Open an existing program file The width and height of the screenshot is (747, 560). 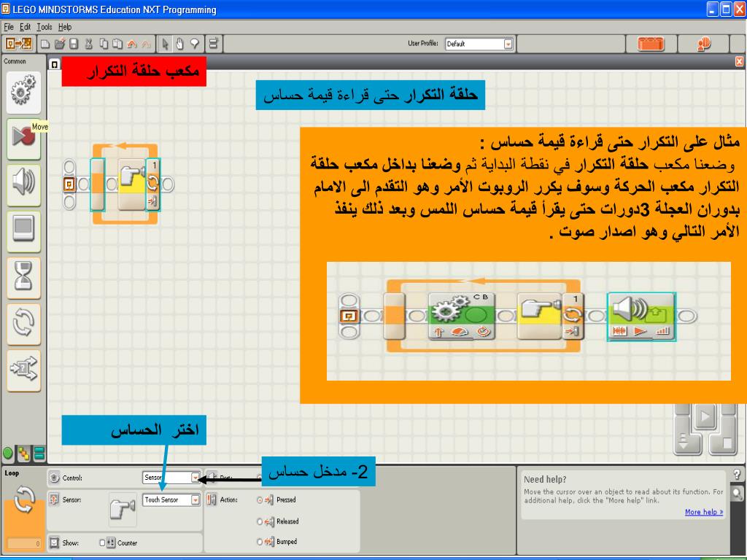60,44
